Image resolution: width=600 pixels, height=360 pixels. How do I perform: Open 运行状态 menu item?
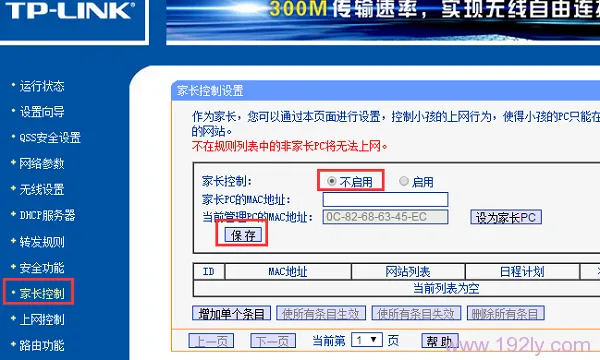(x=42, y=86)
